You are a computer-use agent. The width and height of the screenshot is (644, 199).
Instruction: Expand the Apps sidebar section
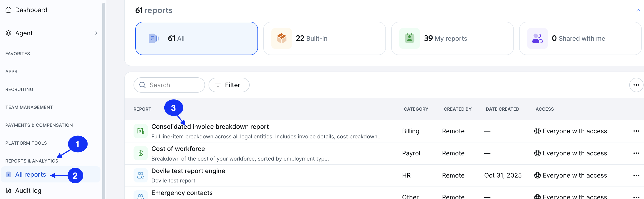(11, 72)
